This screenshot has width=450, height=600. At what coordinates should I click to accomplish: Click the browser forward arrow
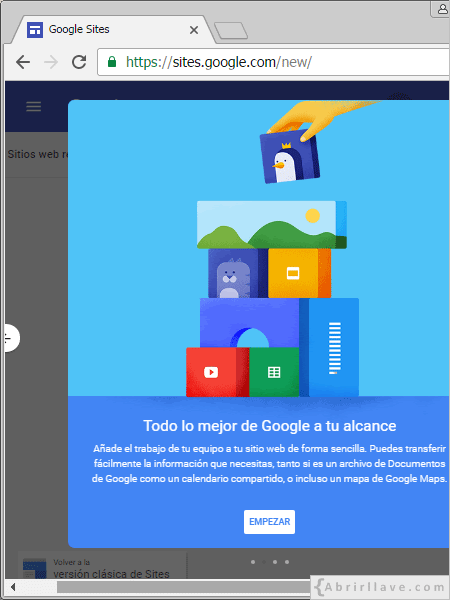(51, 62)
